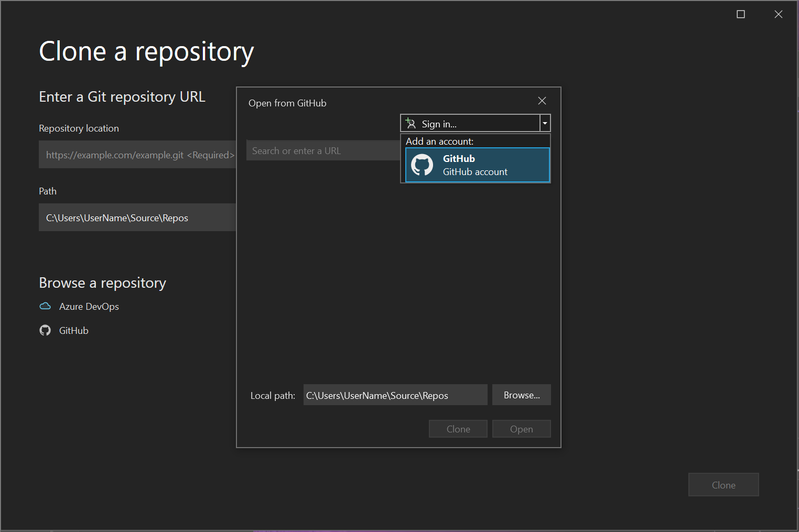The width and height of the screenshot is (799, 532).
Task: Click the Azure DevOps cloud icon
Action: pos(45,306)
